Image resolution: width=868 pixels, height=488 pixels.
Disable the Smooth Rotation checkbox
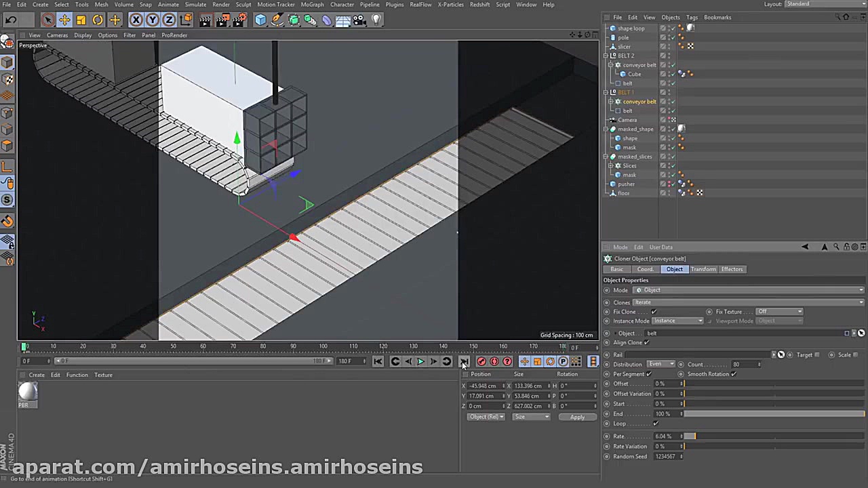click(733, 374)
